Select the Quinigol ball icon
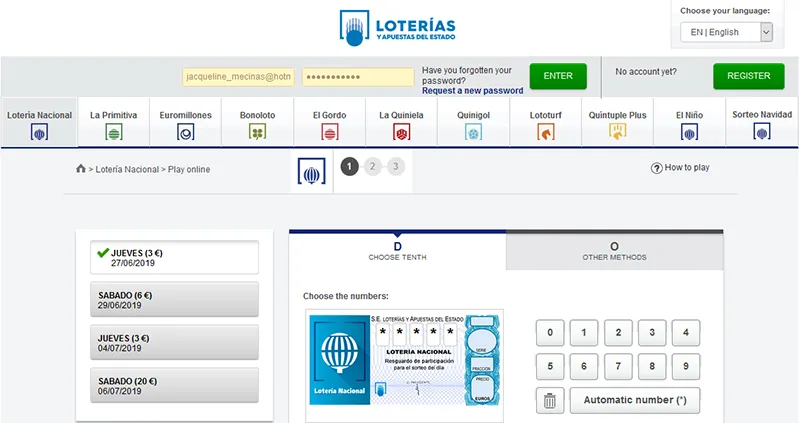 (x=473, y=133)
